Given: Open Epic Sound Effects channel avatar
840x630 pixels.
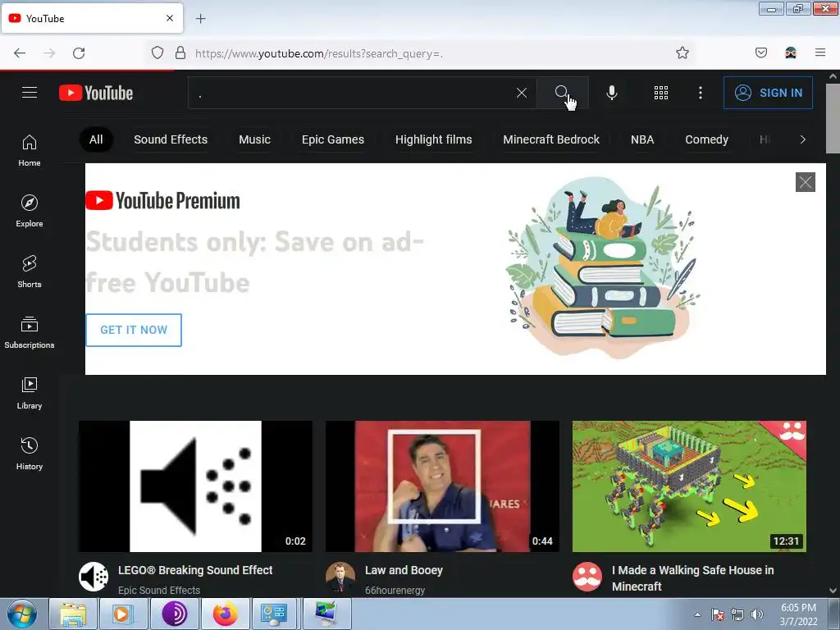Looking at the screenshot, I should click(94, 577).
